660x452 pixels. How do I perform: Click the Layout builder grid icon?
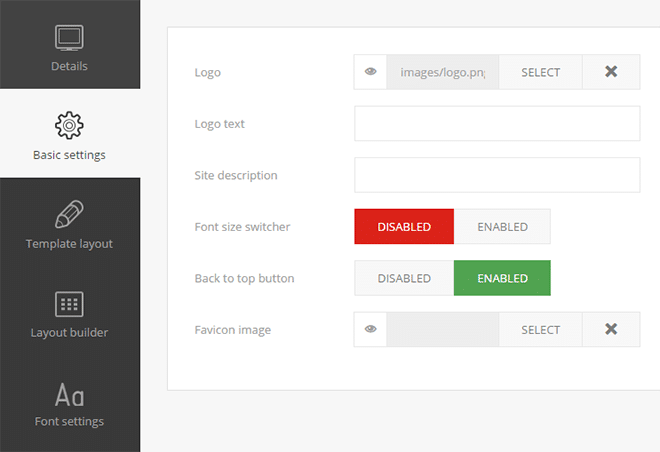coord(69,304)
